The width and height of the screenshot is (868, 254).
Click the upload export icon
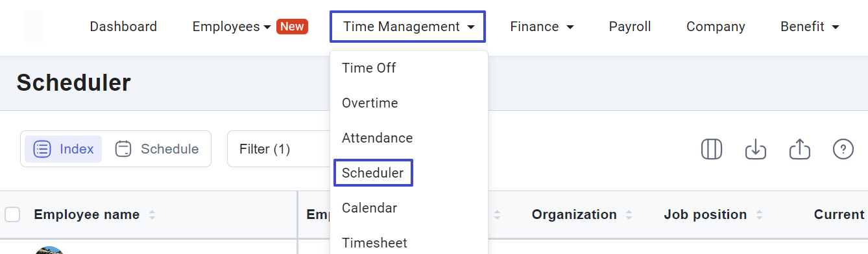coord(800,149)
